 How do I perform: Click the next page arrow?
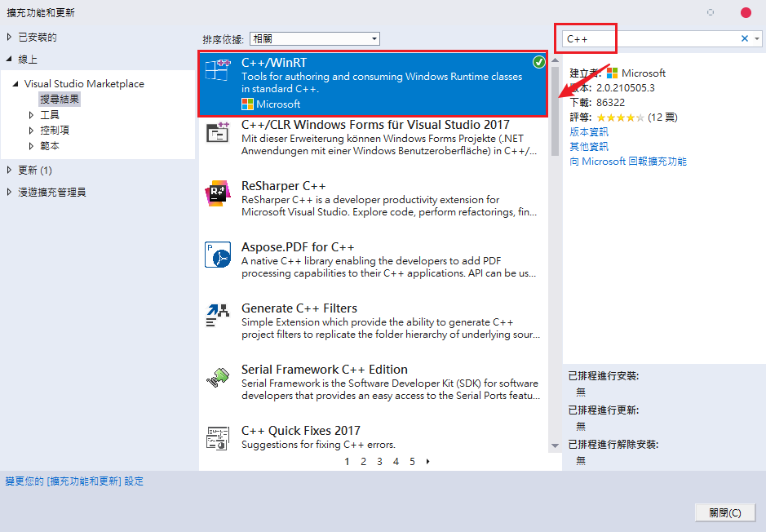[428, 462]
